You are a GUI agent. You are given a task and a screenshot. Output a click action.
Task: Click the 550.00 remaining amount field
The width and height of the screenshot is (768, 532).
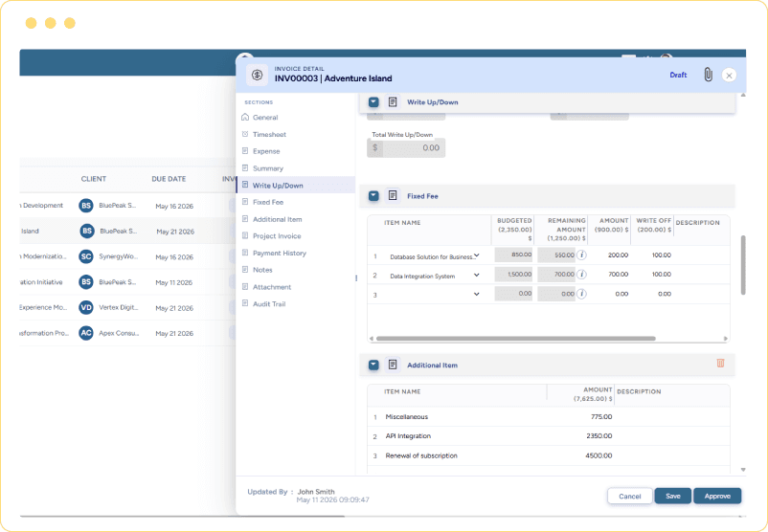556,255
